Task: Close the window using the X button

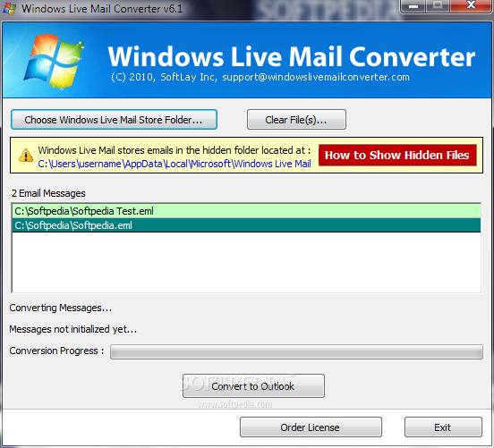Action: pyautogui.click(x=471, y=5)
